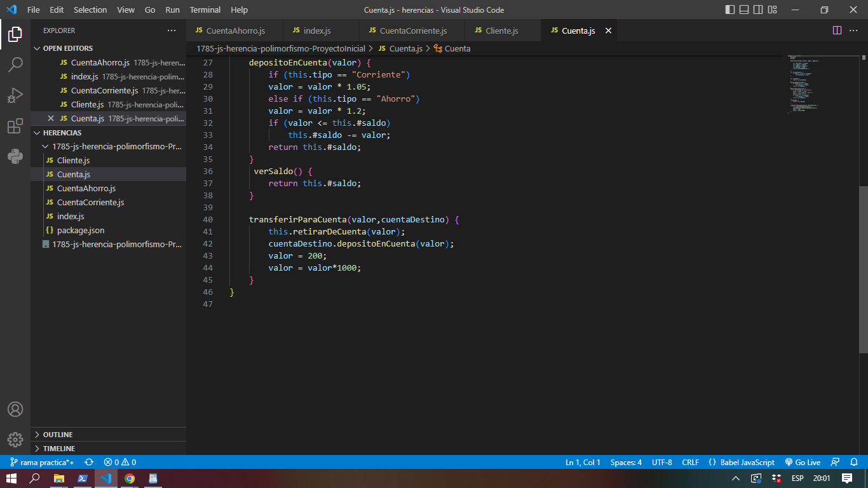Change the UTF-8 file encoding

(661, 463)
